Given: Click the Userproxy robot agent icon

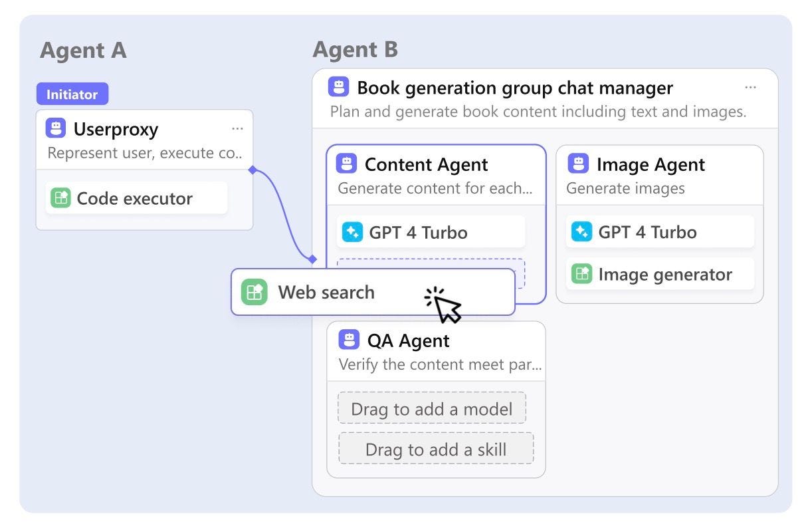Looking at the screenshot, I should pos(57,128).
